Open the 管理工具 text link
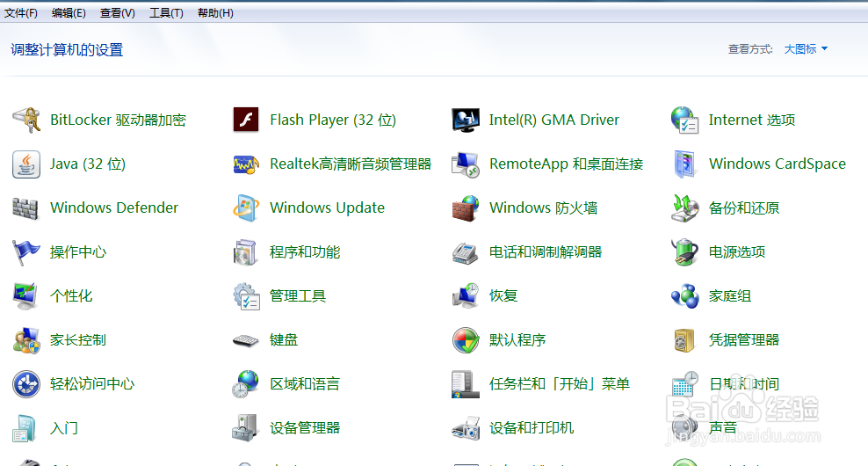The height and width of the screenshot is (466, 868). 298,296
